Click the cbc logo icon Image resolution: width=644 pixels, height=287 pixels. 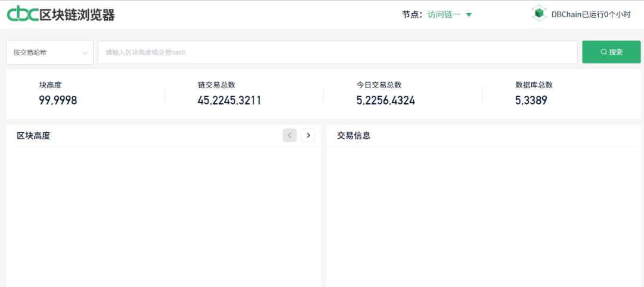[x=23, y=14]
